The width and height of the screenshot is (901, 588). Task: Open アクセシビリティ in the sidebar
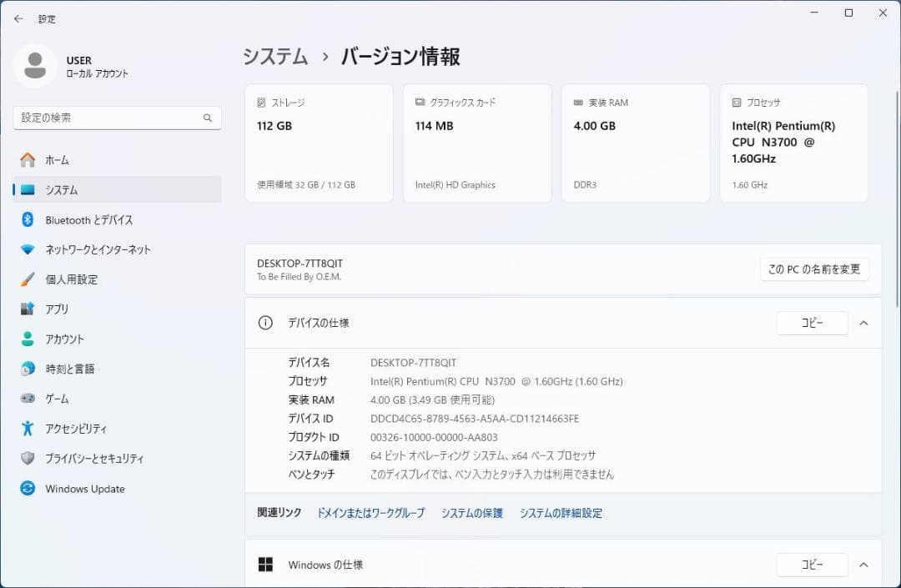pos(118,429)
